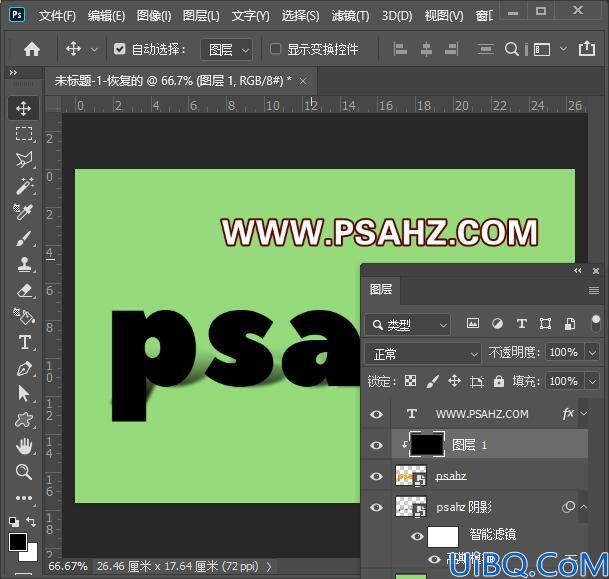Reset default foreground and background colors
Viewport: 609px width, 579px height.
14,522
